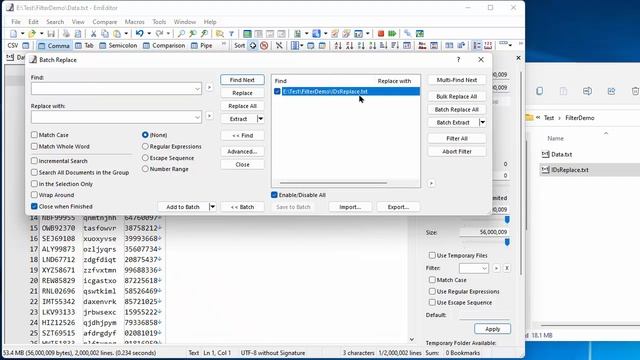Viewport: 640px width, 360px height.
Task: Select Escape Sequence radio option
Action: (145, 158)
